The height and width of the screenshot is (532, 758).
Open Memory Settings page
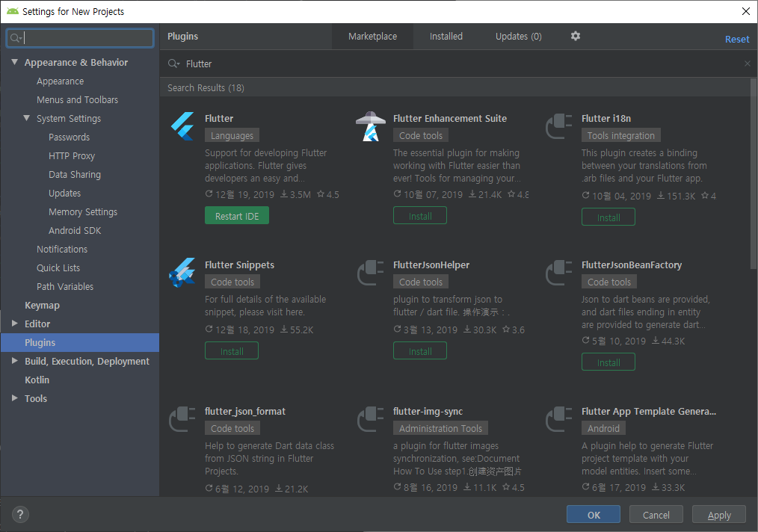coord(83,211)
